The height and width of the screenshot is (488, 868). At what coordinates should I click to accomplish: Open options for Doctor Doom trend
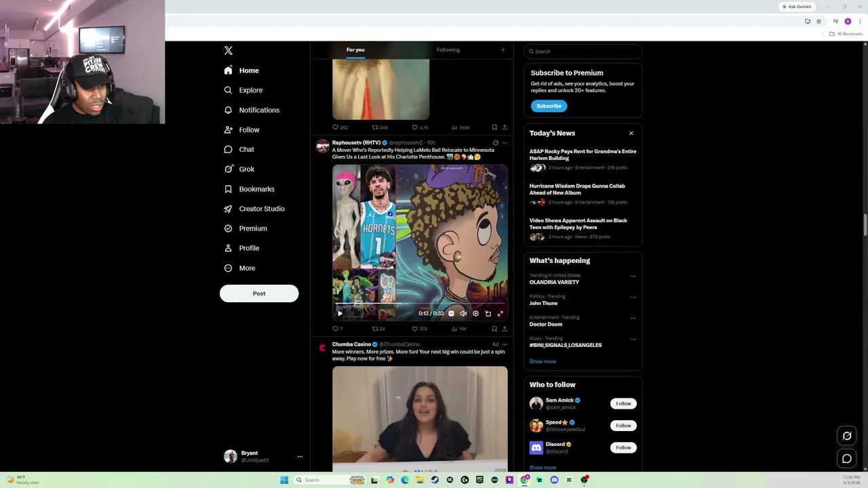(633, 319)
